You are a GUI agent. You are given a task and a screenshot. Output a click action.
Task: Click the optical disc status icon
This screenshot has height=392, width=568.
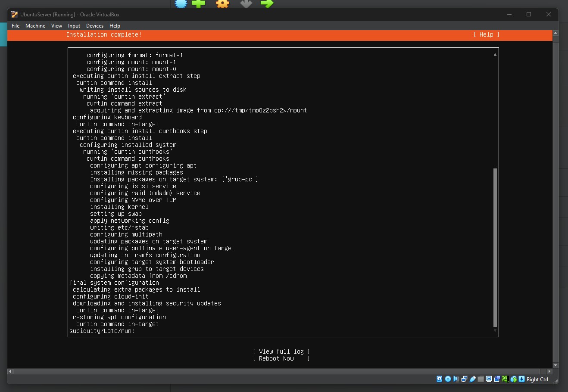(x=448, y=379)
